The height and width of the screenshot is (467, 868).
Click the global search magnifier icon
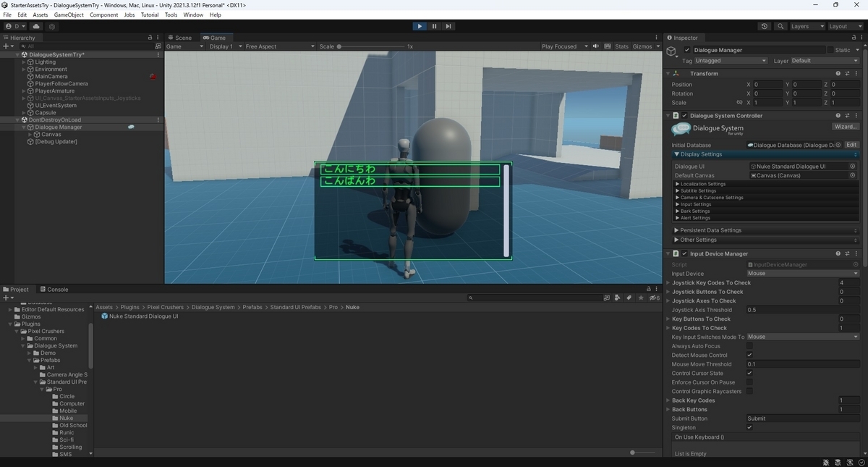[x=780, y=26]
